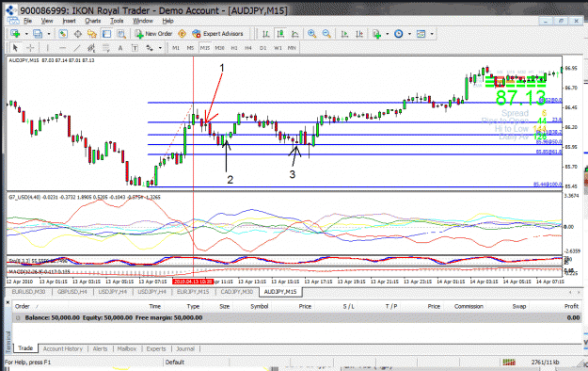The width and height of the screenshot is (588, 371).
Task: Switch timeframe to H1
Action: pyautogui.click(x=234, y=48)
